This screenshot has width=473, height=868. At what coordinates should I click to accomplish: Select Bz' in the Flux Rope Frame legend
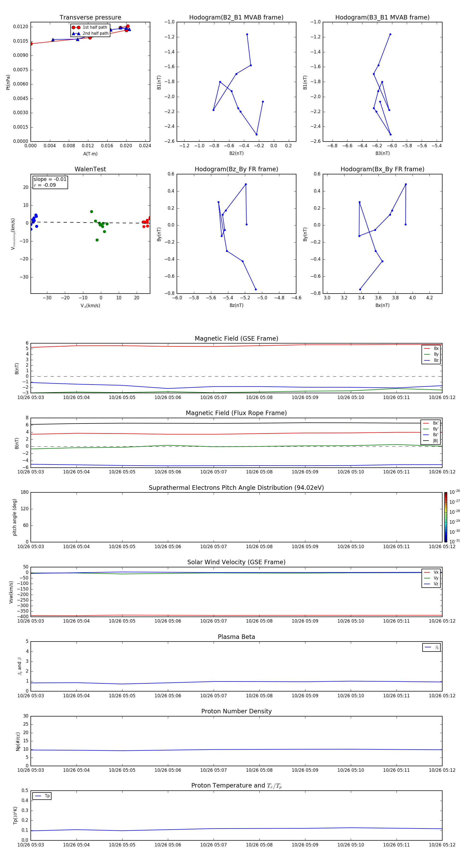point(431,435)
